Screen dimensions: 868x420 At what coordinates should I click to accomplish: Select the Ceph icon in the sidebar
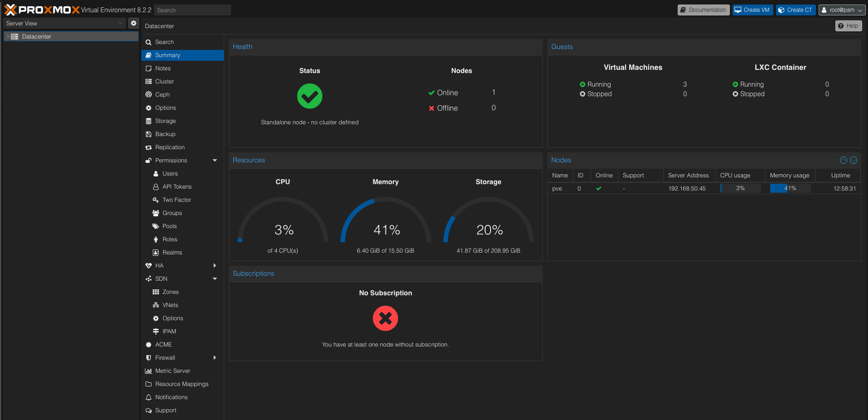149,94
